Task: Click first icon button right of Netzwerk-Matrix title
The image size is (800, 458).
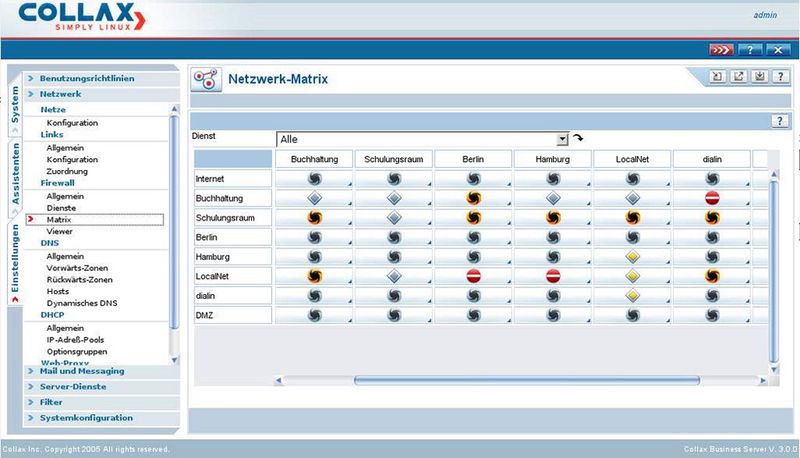Action: tap(717, 77)
